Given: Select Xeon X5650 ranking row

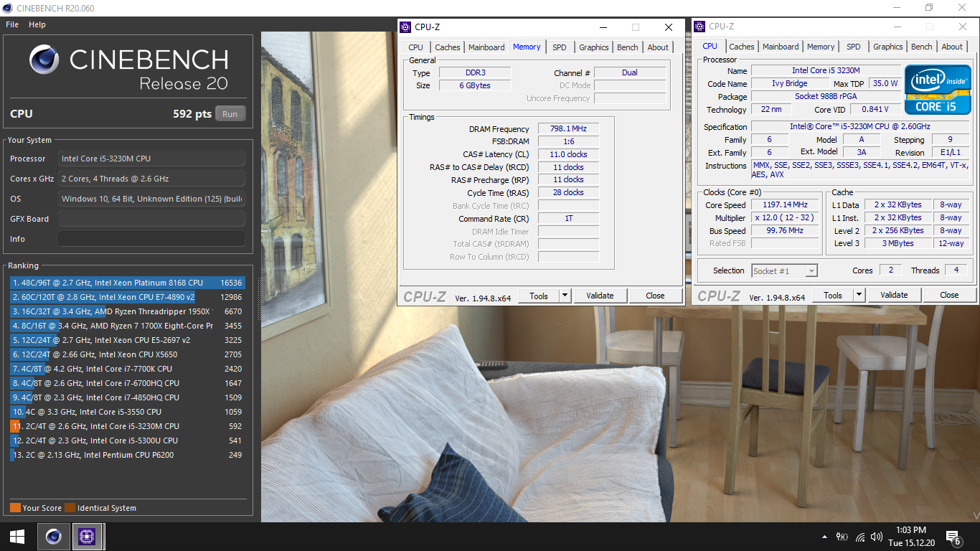Looking at the screenshot, I should click(x=128, y=354).
